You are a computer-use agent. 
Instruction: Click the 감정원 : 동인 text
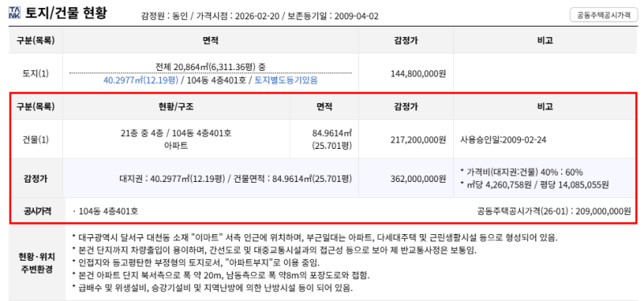(x=164, y=16)
